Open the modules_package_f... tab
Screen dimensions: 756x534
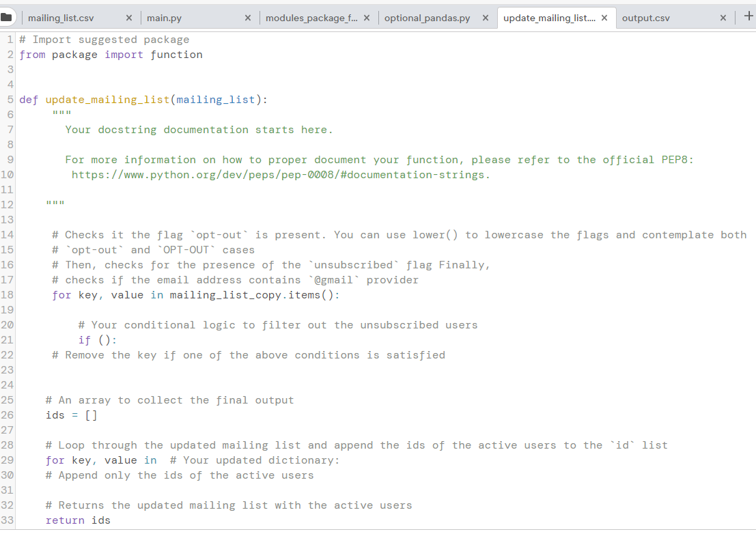311,18
